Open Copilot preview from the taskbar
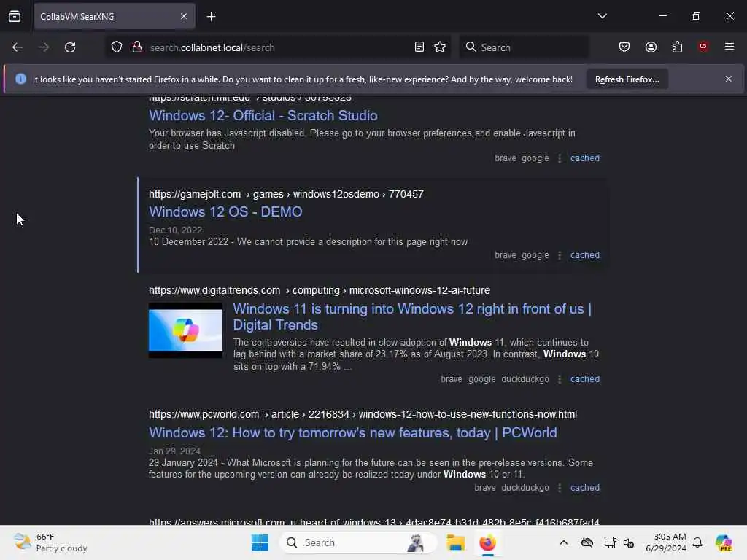This screenshot has height=560, width=747. pos(724,542)
